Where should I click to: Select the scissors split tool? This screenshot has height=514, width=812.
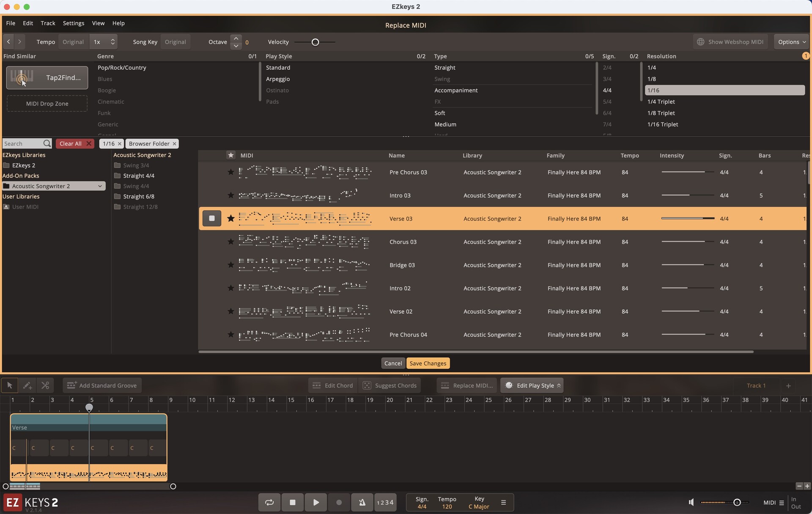click(x=45, y=385)
